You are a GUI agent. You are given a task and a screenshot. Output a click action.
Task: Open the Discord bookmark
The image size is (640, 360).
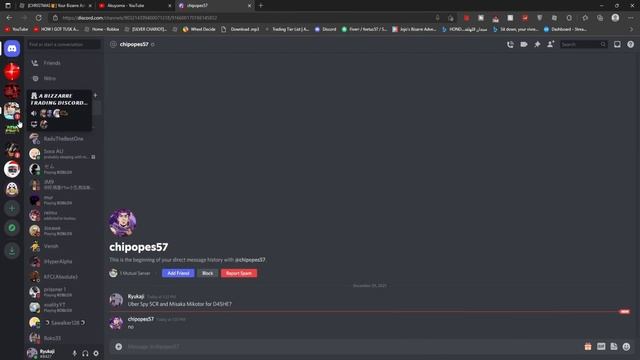[326, 29]
